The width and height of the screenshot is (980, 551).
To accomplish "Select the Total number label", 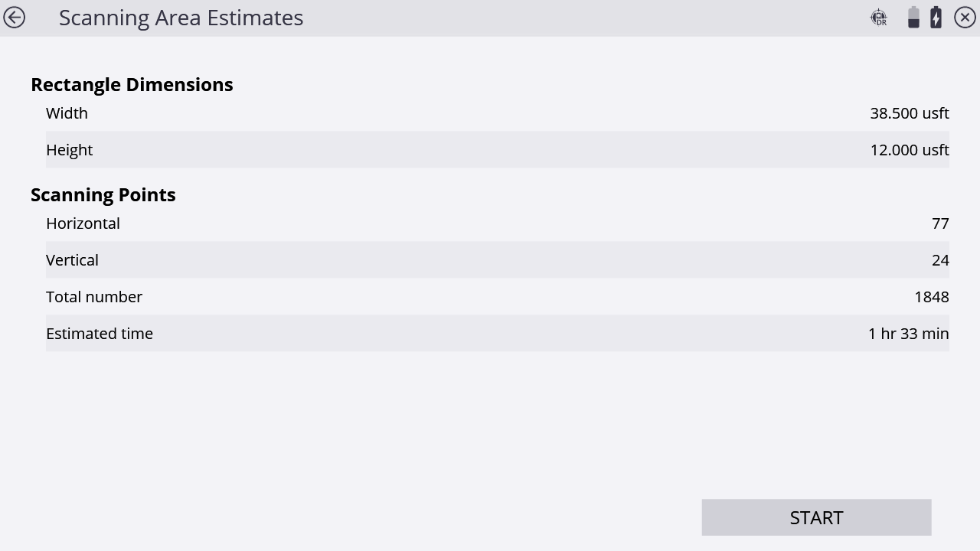I will [94, 297].
